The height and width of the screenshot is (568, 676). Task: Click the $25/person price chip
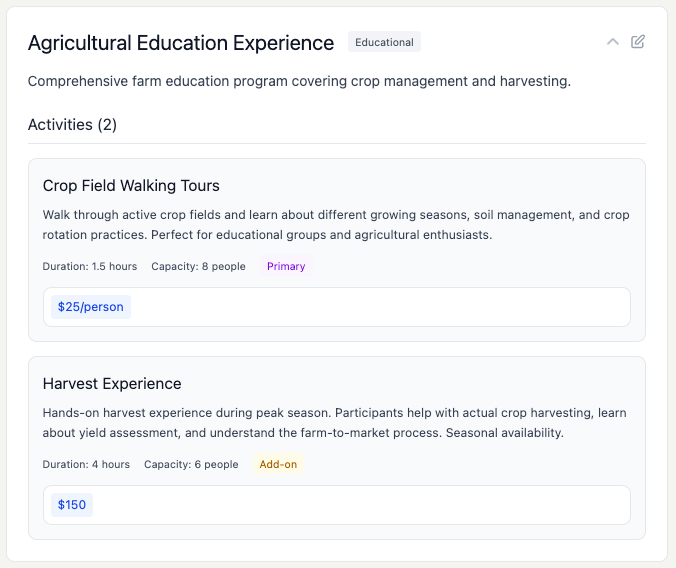(x=91, y=307)
